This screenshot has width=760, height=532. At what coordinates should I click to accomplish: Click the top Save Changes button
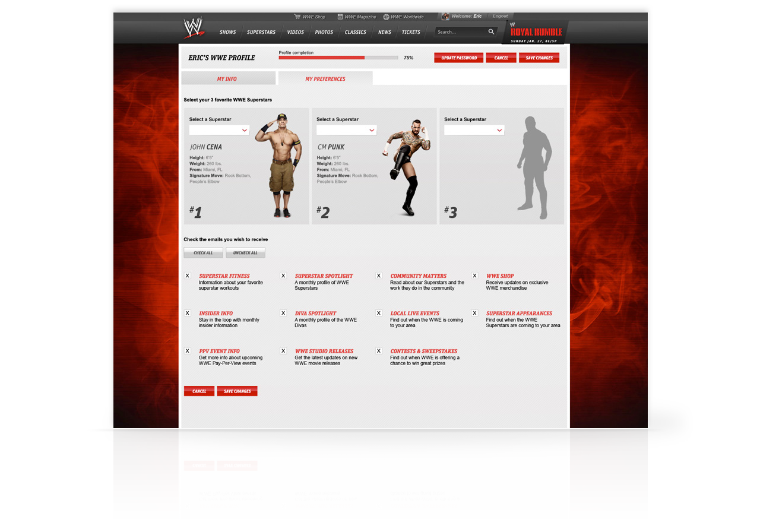(539, 58)
